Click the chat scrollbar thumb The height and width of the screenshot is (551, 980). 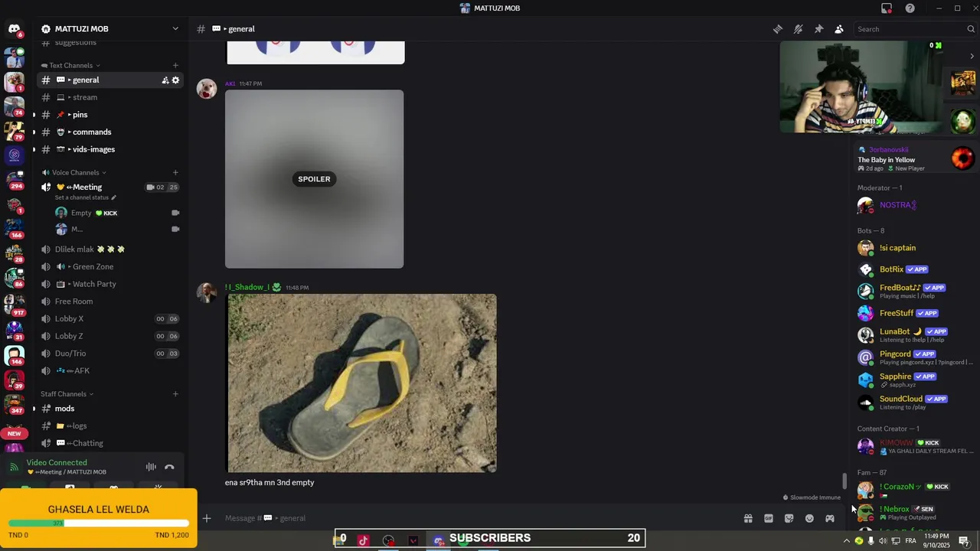pos(845,481)
